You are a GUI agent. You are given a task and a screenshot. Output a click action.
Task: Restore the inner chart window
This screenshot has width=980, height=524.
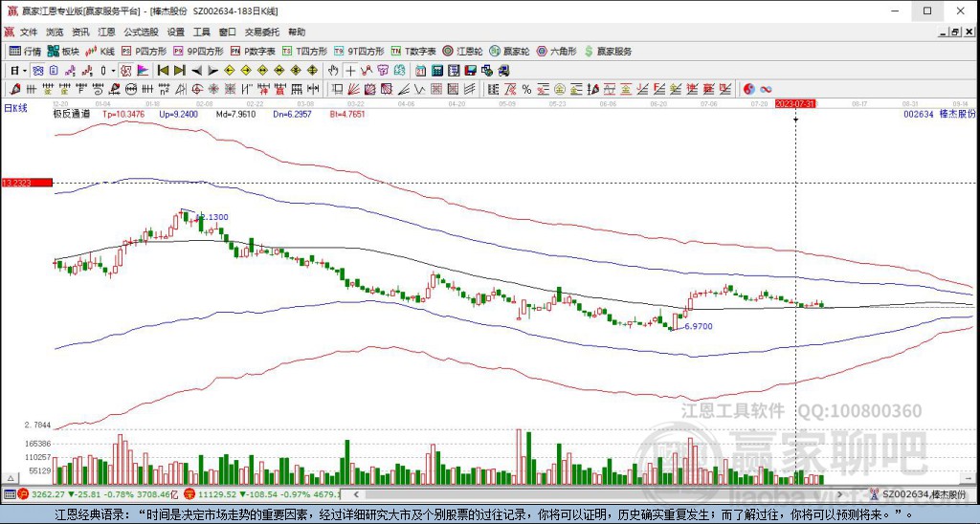pyautogui.click(x=955, y=32)
